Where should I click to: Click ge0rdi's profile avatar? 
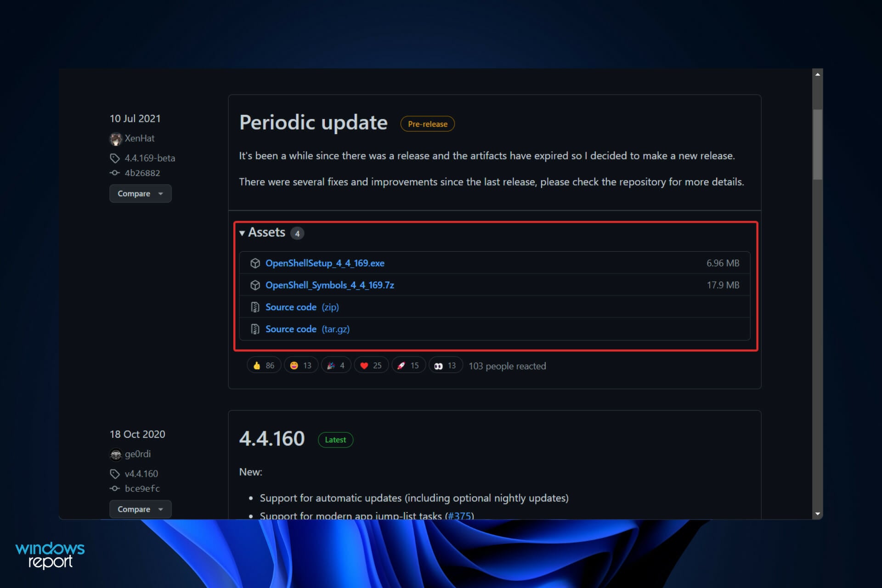point(117,454)
